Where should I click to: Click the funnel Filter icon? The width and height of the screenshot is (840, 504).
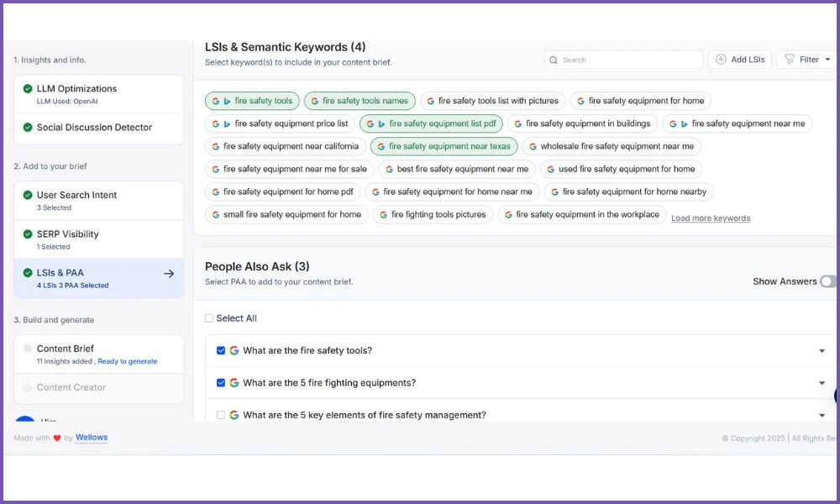[788, 60]
